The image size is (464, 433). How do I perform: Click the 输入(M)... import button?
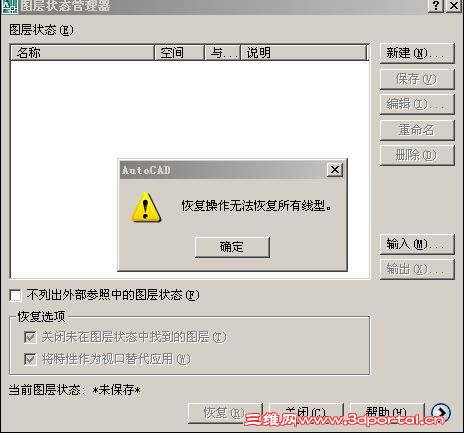pos(417,244)
